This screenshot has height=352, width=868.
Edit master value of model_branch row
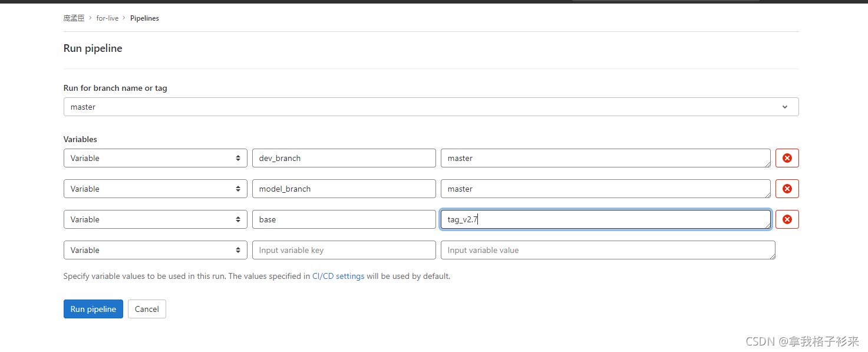tap(606, 189)
